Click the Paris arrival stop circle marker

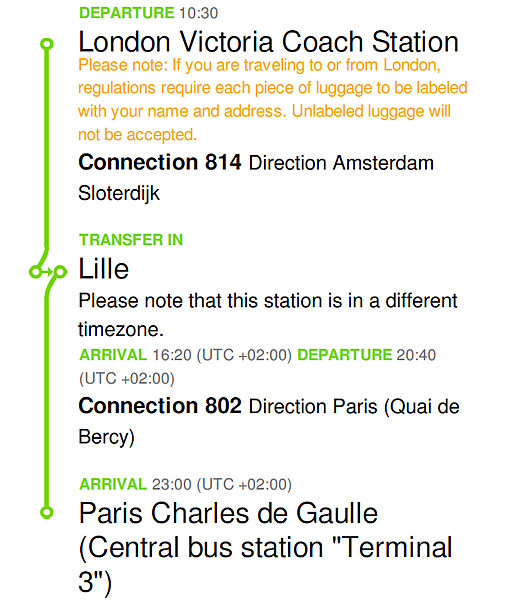pyautogui.click(x=47, y=512)
